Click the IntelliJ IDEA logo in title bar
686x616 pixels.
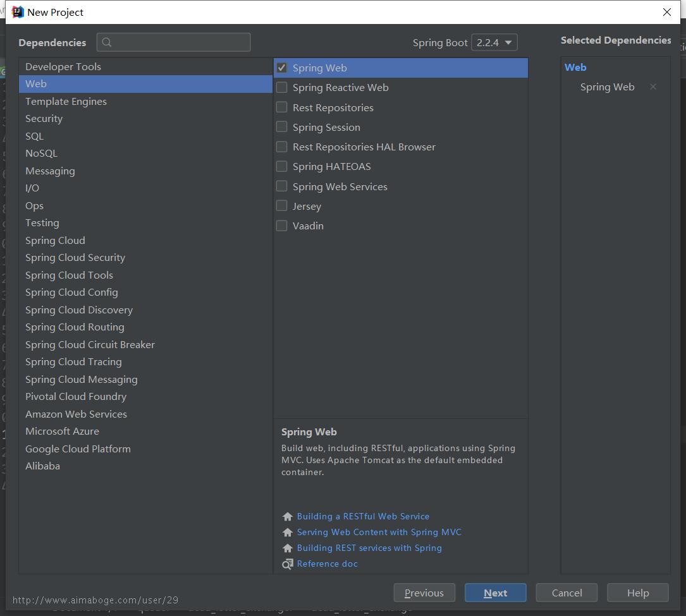point(18,12)
